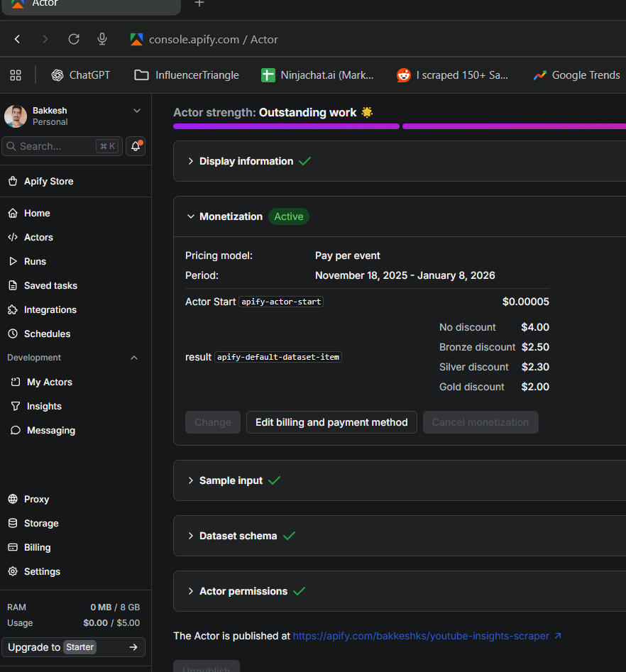Click the Search field in the sidebar
Image resolution: width=626 pixels, height=672 pixels.
[x=62, y=146]
